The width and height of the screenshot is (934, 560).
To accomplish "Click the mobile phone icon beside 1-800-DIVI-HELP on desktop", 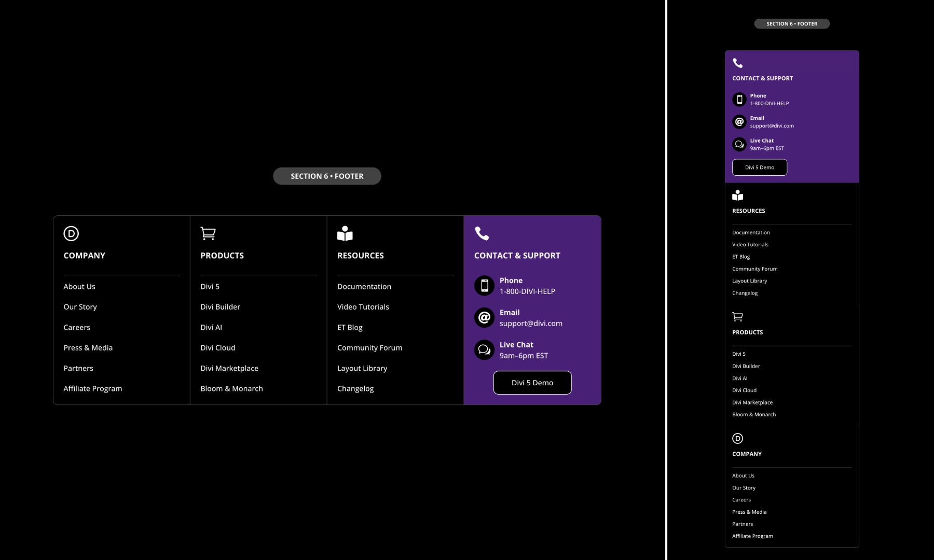I will 484,285.
